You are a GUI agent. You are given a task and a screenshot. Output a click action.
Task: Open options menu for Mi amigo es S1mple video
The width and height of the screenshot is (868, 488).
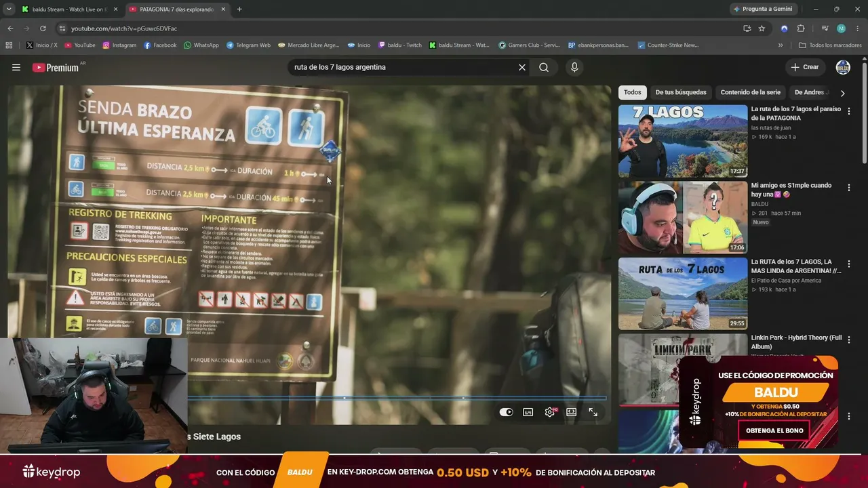pyautogui.click(x=849, y=188)
